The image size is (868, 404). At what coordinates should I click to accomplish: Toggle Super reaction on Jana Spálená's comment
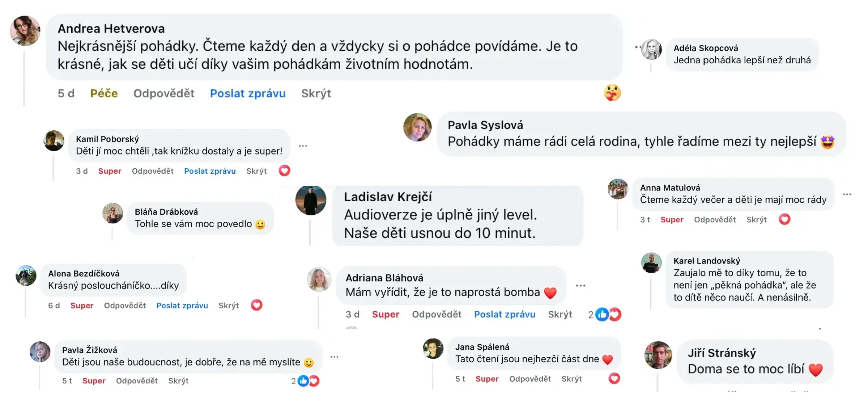click(487, 379)
